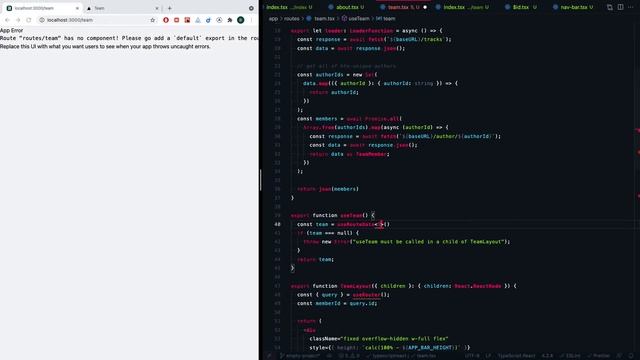Click the unsaved dot on team.tsx tab
Viewport: 640px width, 360px height.
425,7
